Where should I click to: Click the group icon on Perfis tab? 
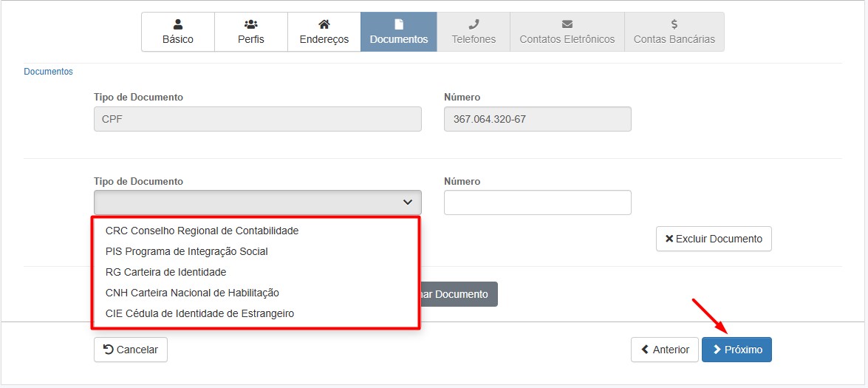coord(250,24)
